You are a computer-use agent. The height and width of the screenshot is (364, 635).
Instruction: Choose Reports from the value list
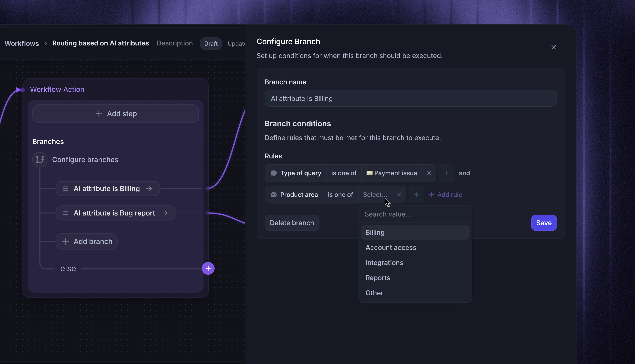(x=415, y=278)
